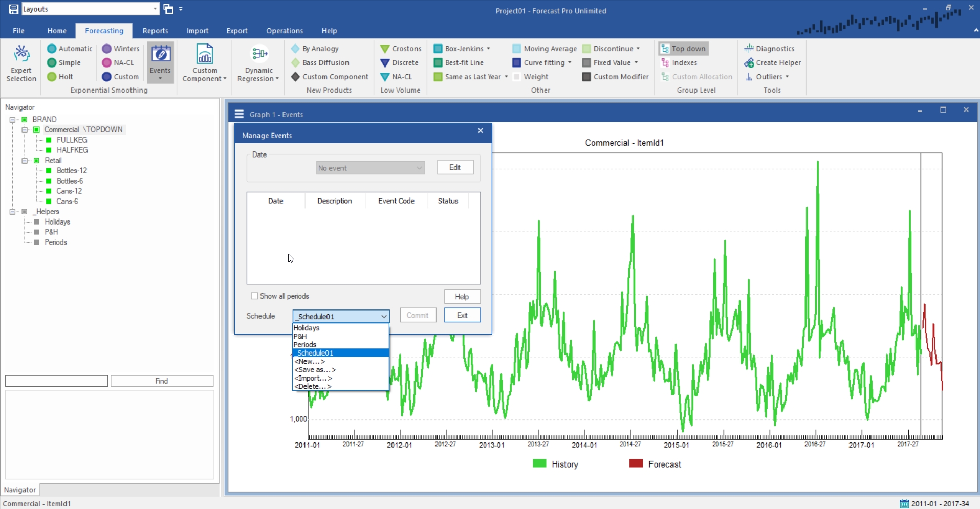Collapse the Commercial tree node
980x509 pixels.
coord(24,130)
